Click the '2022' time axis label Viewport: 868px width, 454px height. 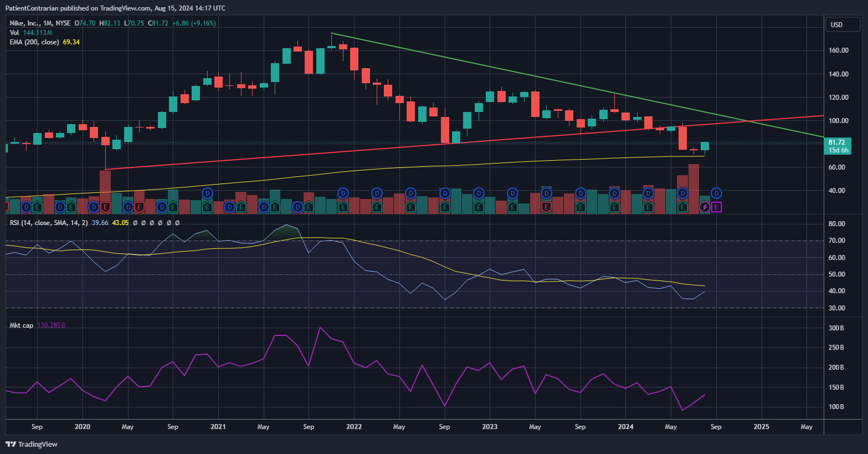coord(354,427)
